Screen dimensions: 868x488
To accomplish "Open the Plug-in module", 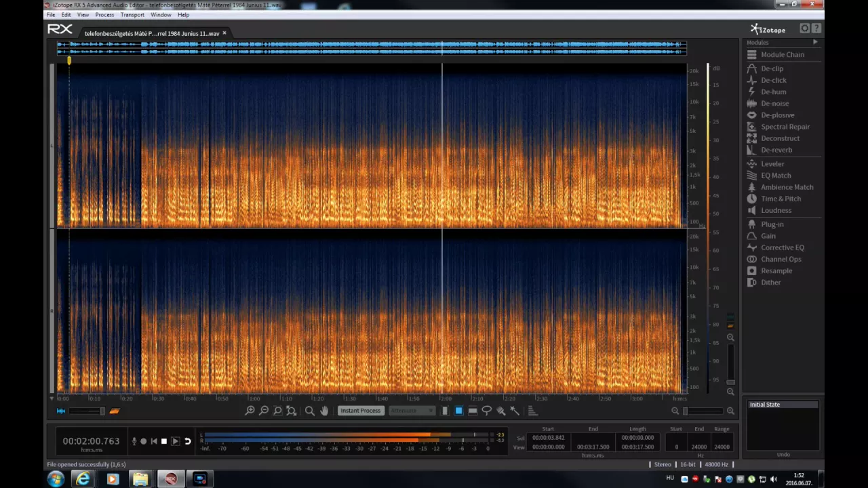I will pyautogui.click(x=765, y=224).
